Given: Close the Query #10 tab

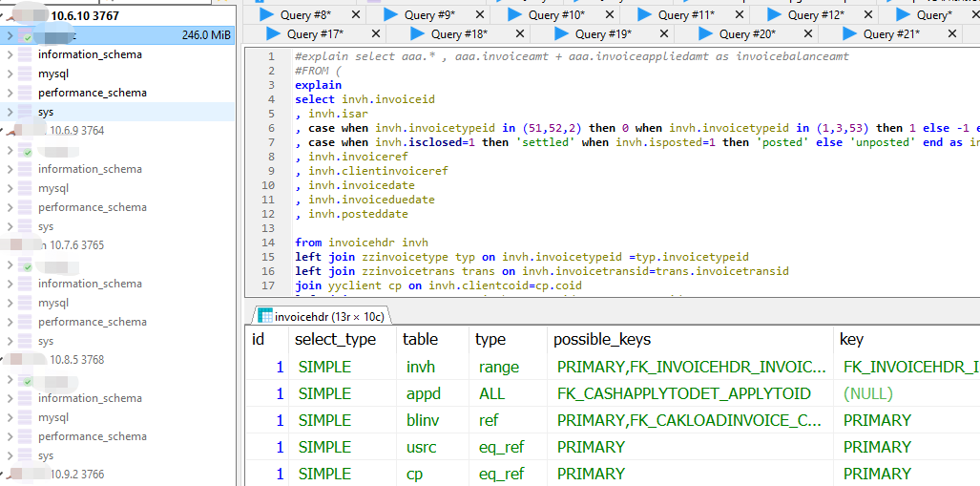Looking at the screenshot, I should (x=610, y=14).
